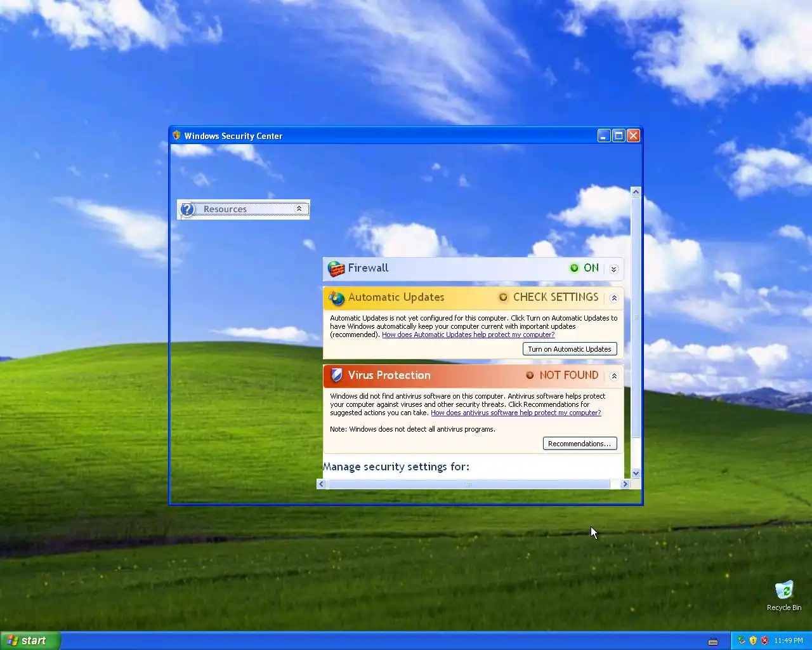Click the vertical scrollbar up arrow

point(636,192)
